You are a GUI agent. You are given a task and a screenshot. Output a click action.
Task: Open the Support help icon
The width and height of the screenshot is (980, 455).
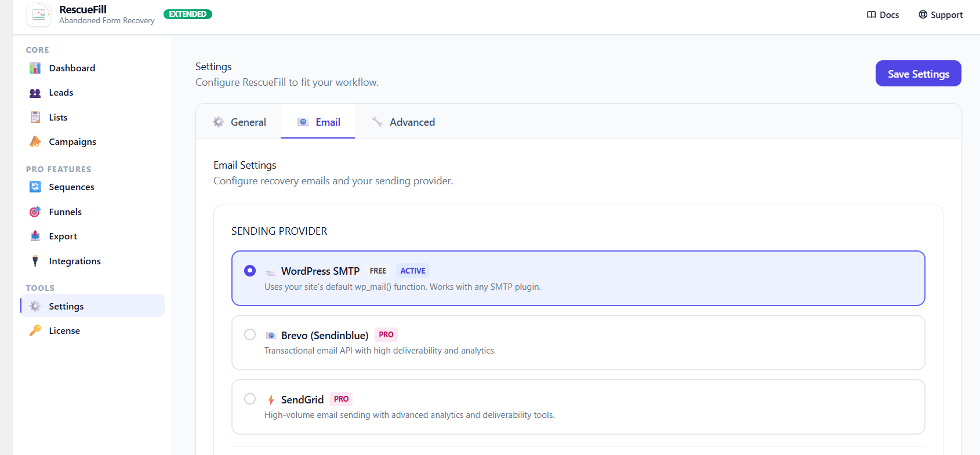[x=922, y=14]
